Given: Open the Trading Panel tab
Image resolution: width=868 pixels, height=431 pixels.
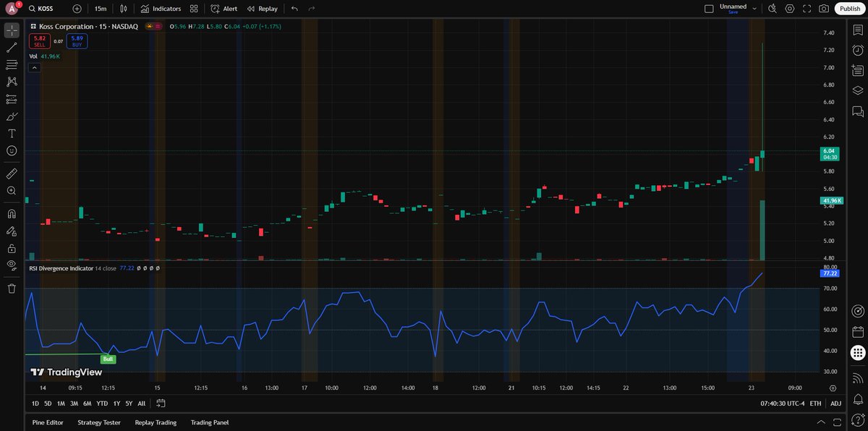Looking at the screenshot, I should (x=210, y=422).
